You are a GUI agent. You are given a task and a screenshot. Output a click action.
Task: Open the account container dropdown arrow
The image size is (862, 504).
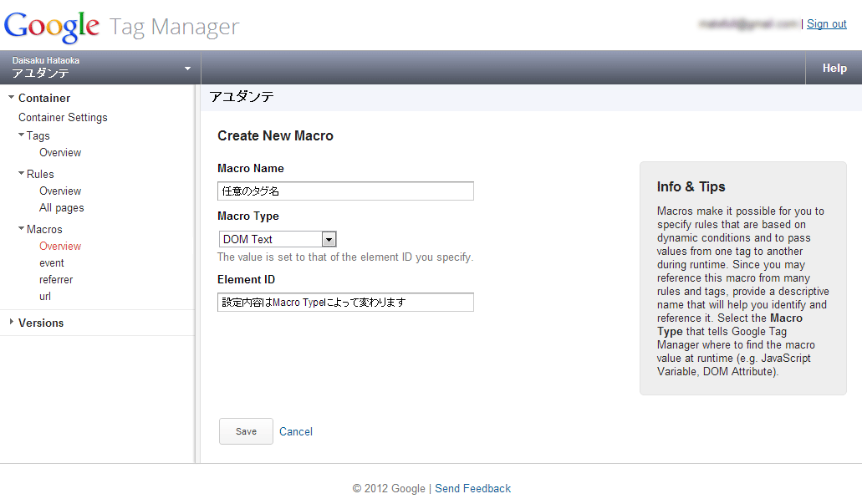(187, 69)
